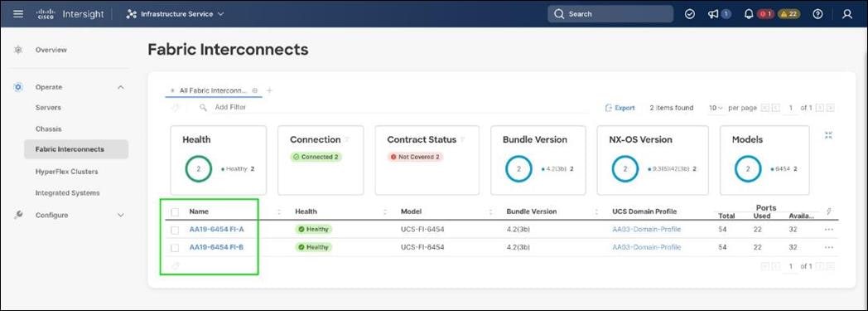Click the Export button
This screenshot has height=311, width=868.
[620, 108]
